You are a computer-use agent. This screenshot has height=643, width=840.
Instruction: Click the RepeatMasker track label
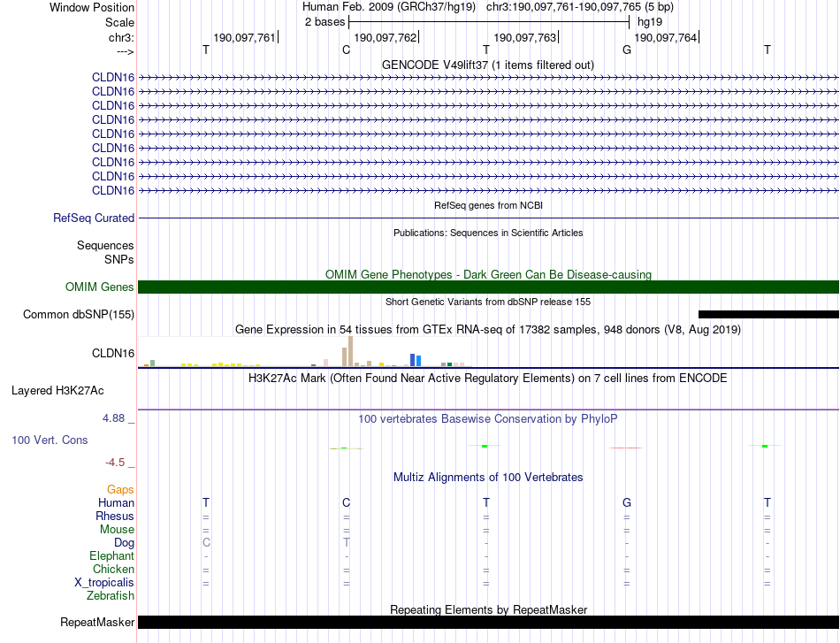click(x=97, y=622)
